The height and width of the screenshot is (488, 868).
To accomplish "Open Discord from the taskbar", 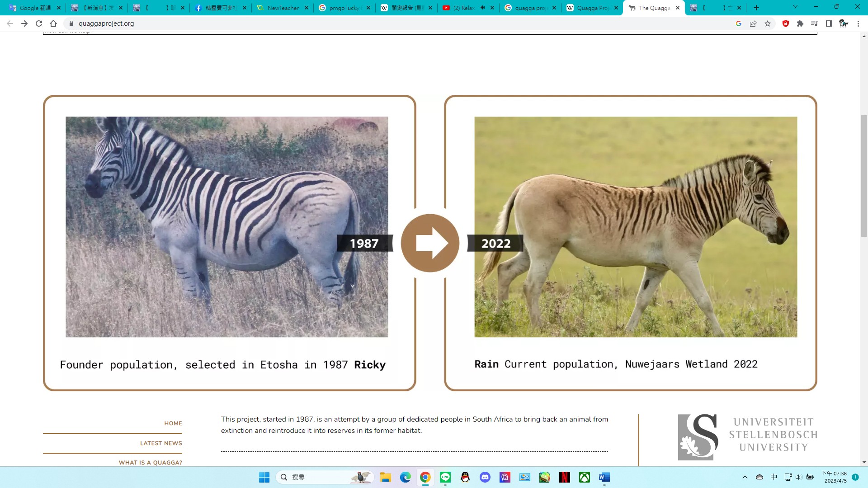I will click(x=485, y=477).
